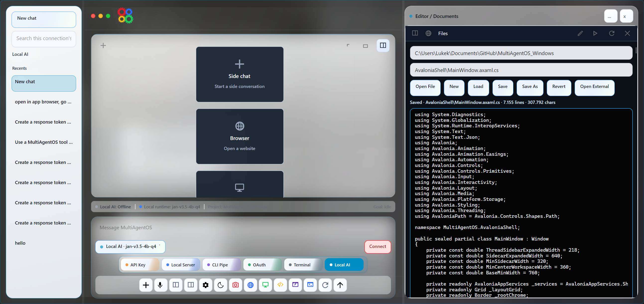Click the plus icon in the bottom toolbar

pyautogui.click(x=146, y=285)
